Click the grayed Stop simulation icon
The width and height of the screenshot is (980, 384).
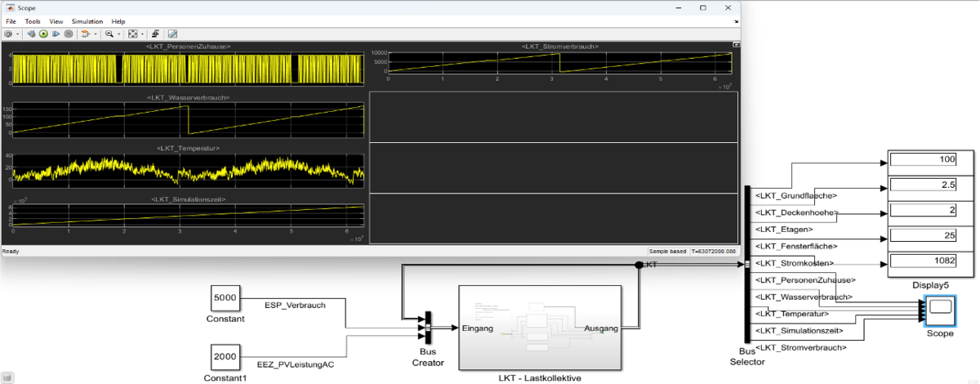tap(69, 34)
